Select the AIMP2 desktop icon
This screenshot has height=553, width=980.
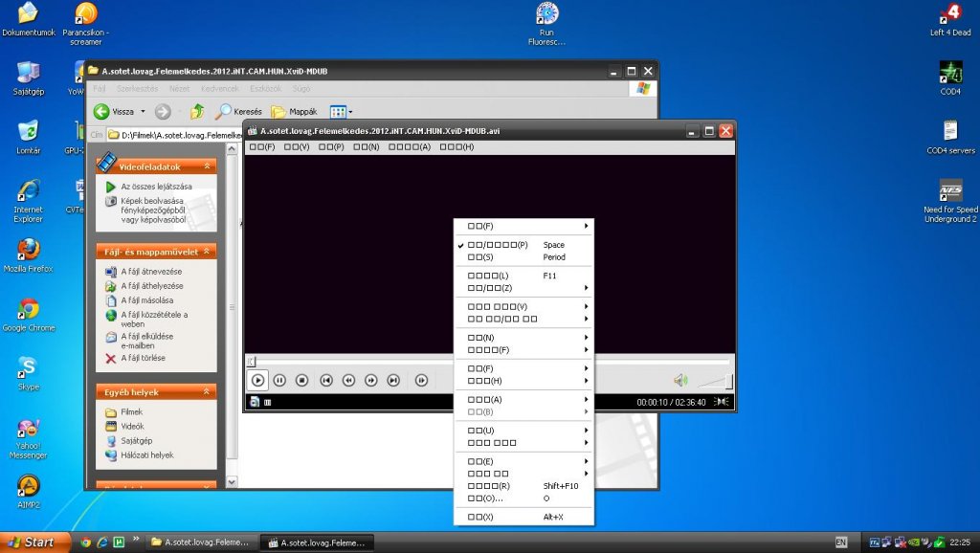(x=28, y=492)
